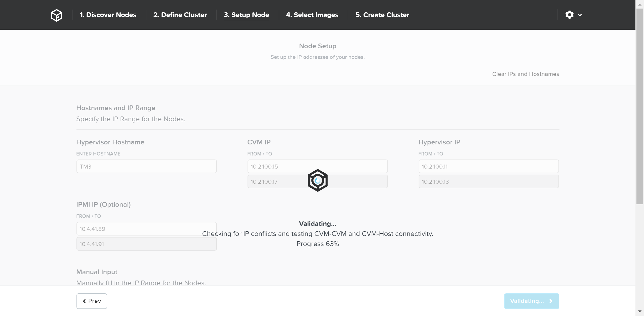Click the Nutanix Foundation cube logo
644x316 pixels.
pyautogui.click(x=56, y=15)
